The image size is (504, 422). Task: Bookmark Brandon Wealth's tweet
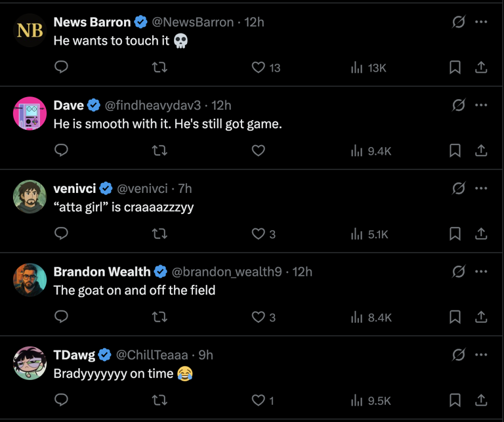click(455, 318)
